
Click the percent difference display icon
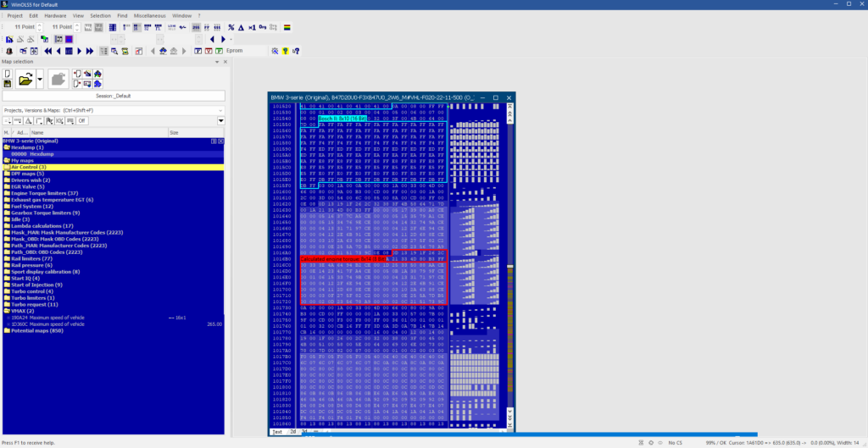(x=231, y=27)
